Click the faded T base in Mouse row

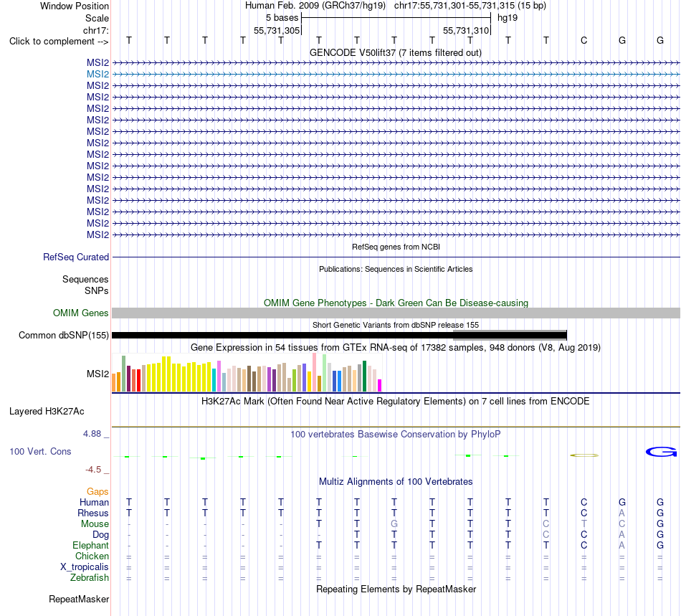(584, 524)
